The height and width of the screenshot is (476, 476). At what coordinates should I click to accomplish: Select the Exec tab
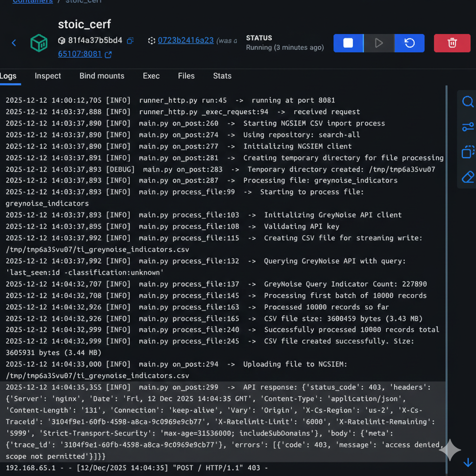point(151,76)
